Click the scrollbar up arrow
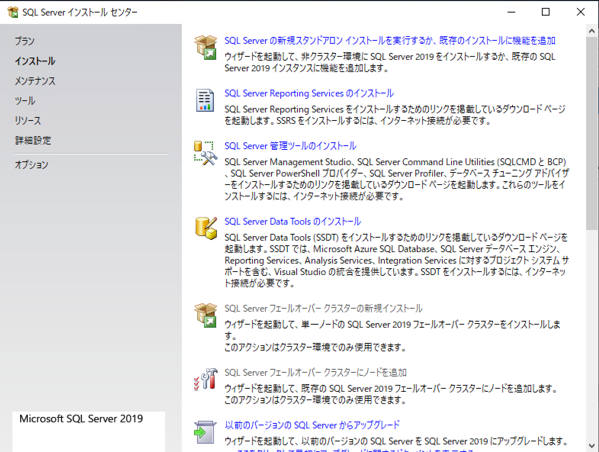599x452 pixels. click(x=592, y=31)
